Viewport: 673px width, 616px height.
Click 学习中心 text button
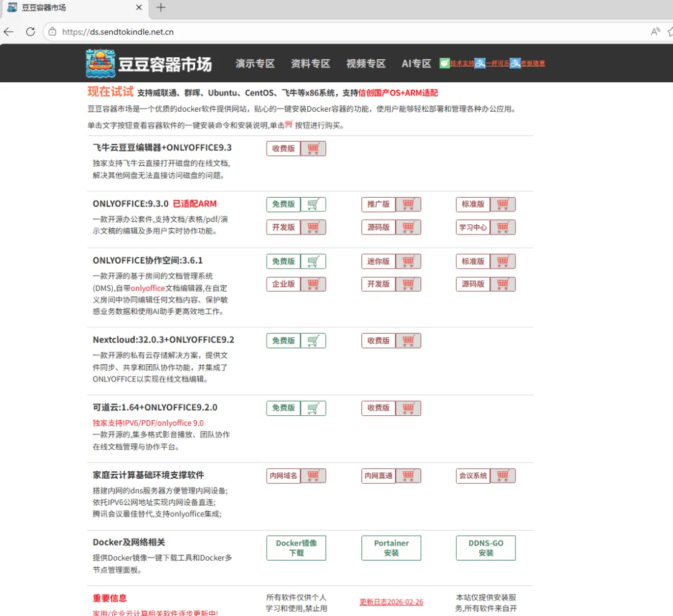pyautogui.click(x=473, y=227)
